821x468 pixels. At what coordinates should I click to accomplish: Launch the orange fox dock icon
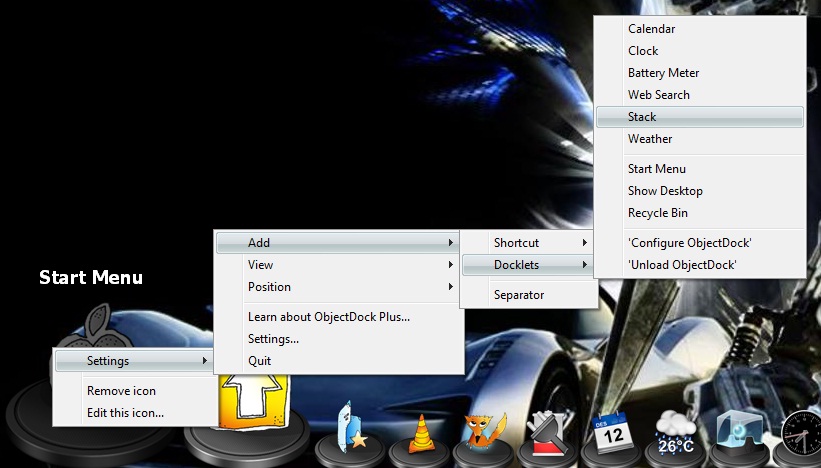click(485, 430)
